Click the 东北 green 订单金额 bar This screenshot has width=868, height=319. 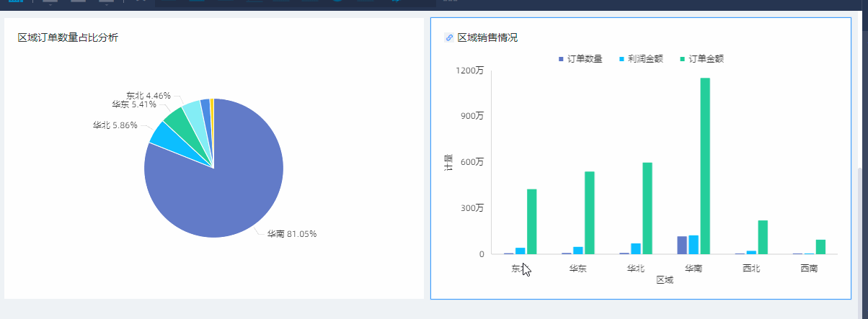click(532, 222)
